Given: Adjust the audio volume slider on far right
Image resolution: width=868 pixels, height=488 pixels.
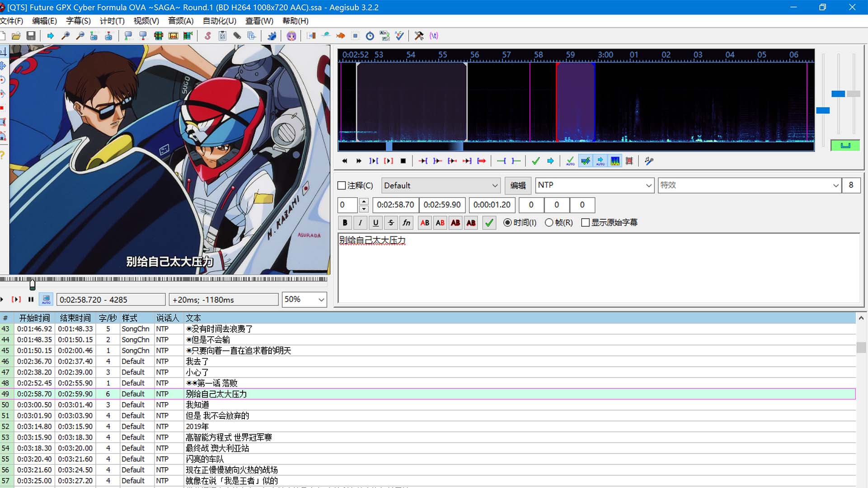Looking at the screenshot, I should point(854,94).
